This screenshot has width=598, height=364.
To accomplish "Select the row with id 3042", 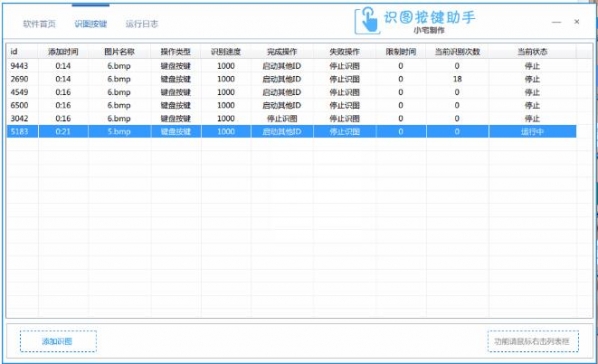I will tap(291, 118).
